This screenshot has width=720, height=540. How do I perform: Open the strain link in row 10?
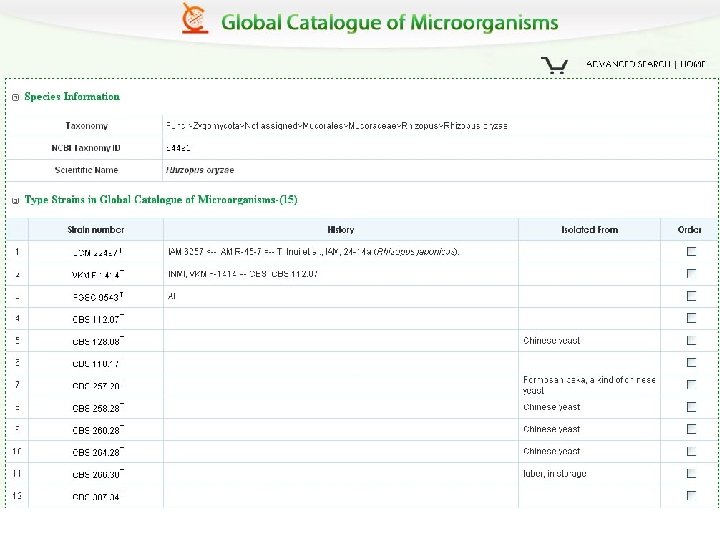point(98,452)
